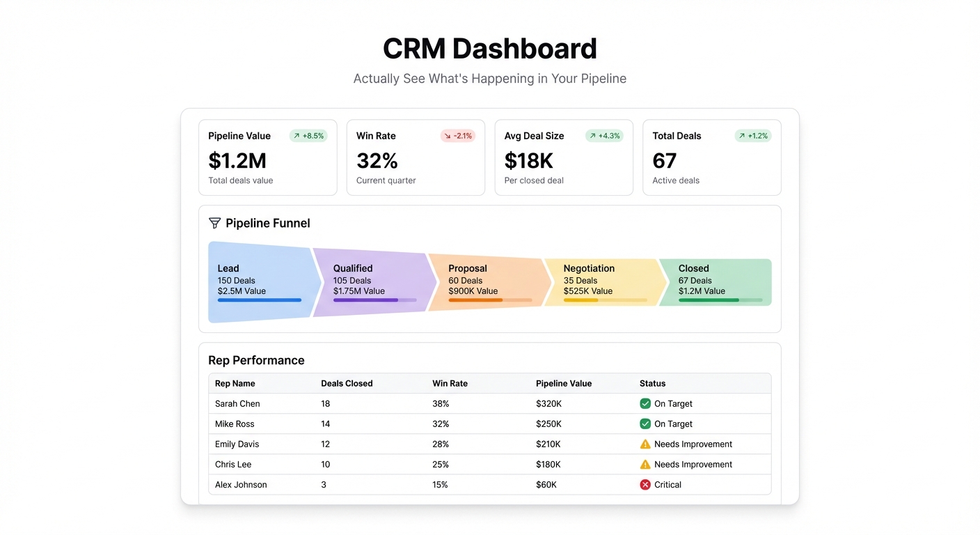This screenshot has height=535, width=980.
Task: Switch to the Rep Performance section
Action: click(256, 360)
